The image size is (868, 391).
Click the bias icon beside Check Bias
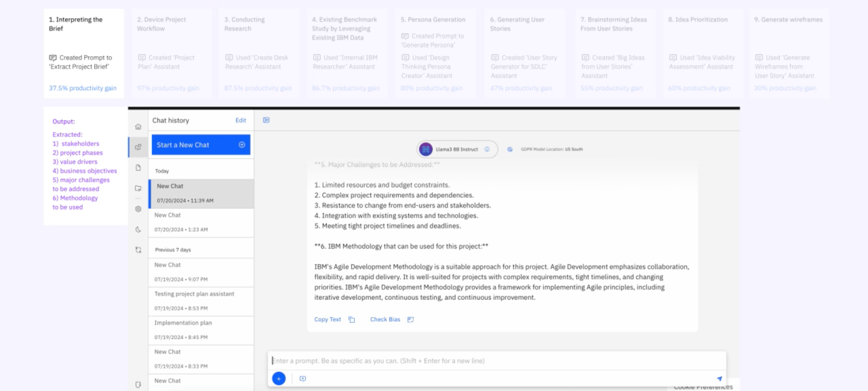click(x=410, y=319)
